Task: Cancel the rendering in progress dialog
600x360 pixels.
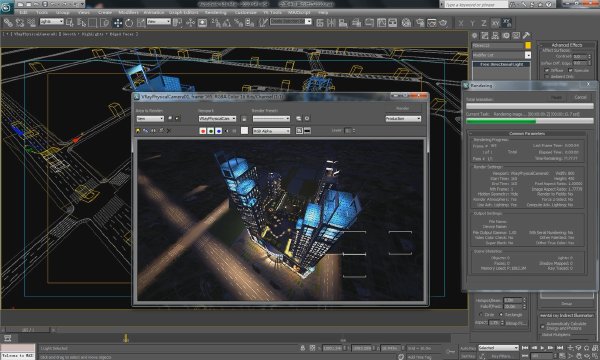Action: (x=580, y=97)
